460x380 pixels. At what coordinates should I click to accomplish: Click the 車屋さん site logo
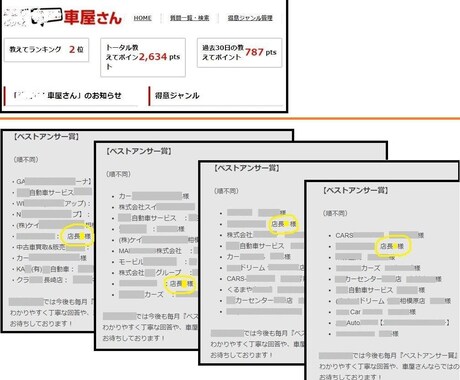(x=63, y=17)
